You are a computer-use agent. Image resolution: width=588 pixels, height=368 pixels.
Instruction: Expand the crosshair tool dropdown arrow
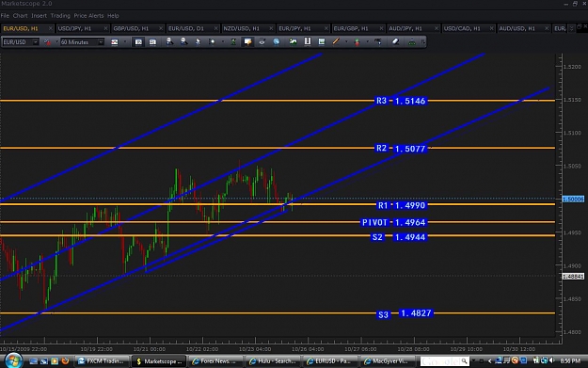pos(222,42)
